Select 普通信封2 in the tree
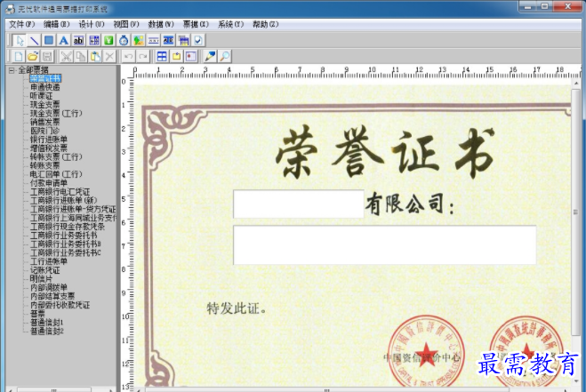Image resolution: width=586 pixels, height=392 pixels. (x=47, y=331)
